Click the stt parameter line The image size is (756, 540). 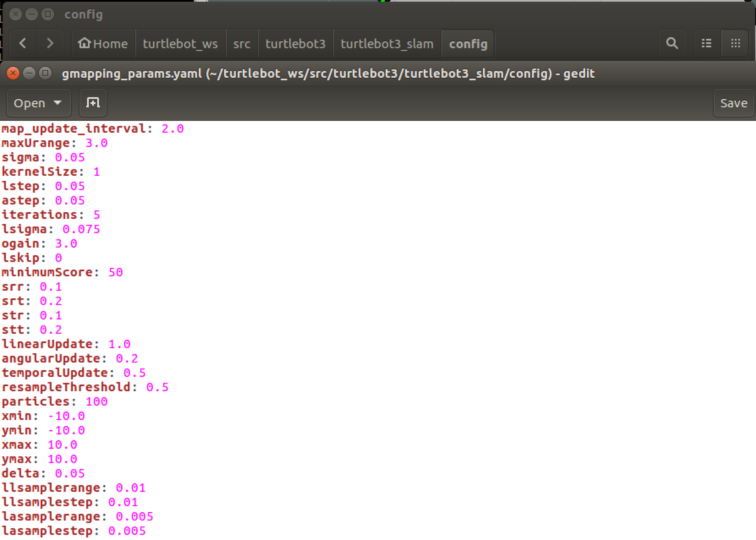pos(32,330)
